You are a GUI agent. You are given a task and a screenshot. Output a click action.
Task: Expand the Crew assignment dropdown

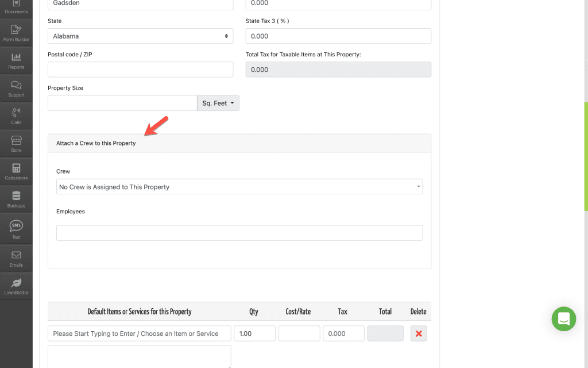[x=239, y=186]
